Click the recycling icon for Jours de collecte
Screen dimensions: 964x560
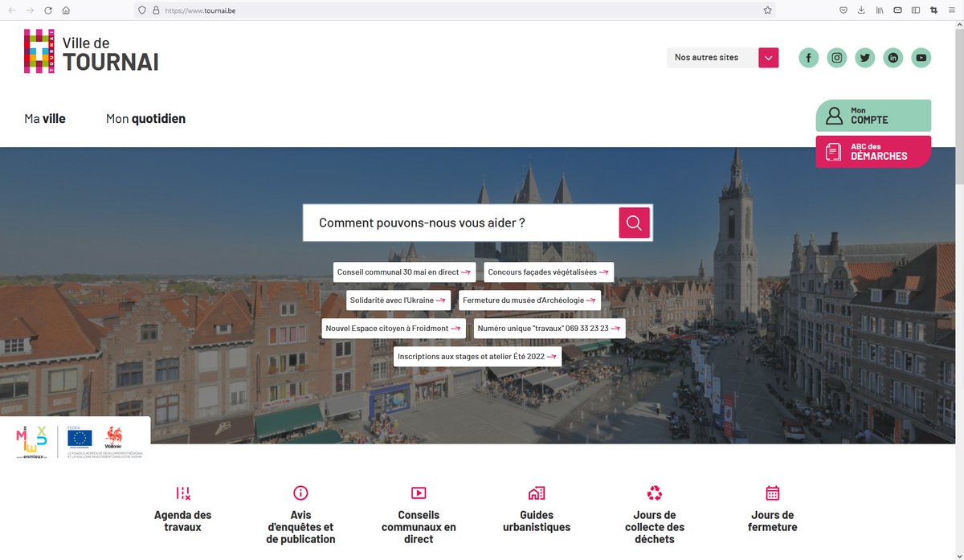point(655,493)
